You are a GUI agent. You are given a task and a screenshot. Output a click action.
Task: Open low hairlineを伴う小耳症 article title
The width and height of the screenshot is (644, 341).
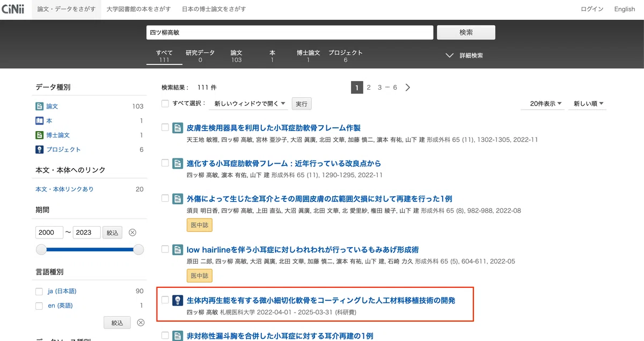303,250
